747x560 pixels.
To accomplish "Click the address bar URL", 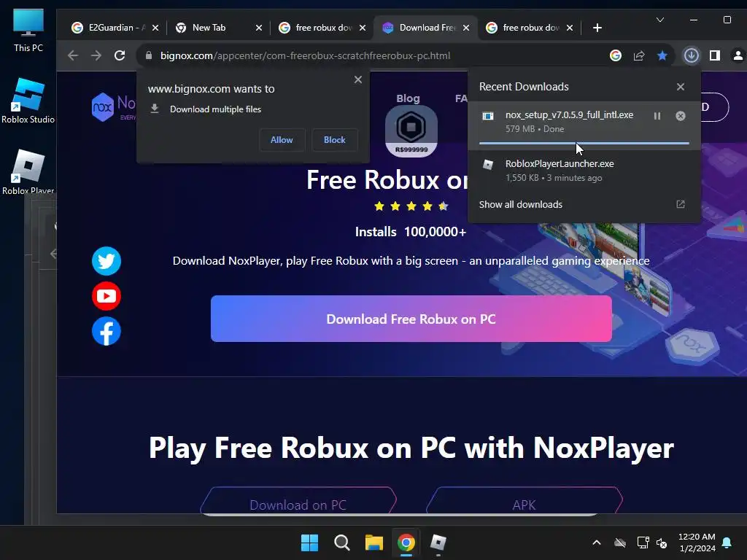I will coord(305,55).
